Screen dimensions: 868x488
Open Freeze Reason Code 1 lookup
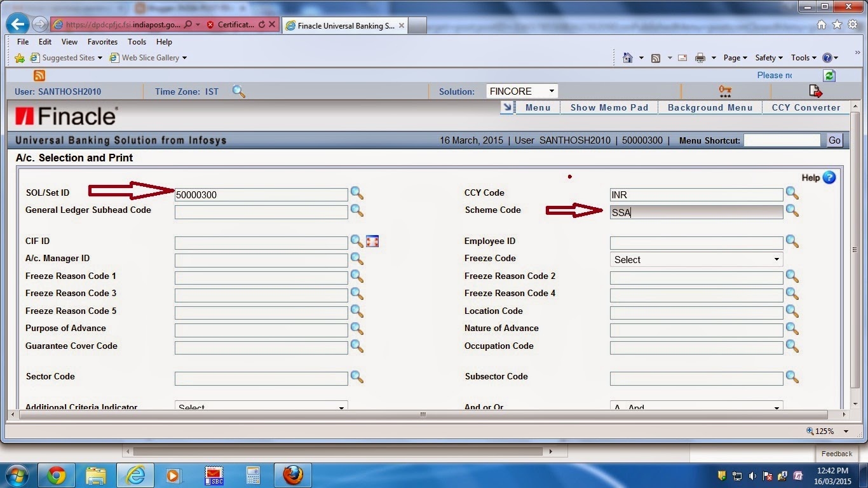[x=357, y=276]
